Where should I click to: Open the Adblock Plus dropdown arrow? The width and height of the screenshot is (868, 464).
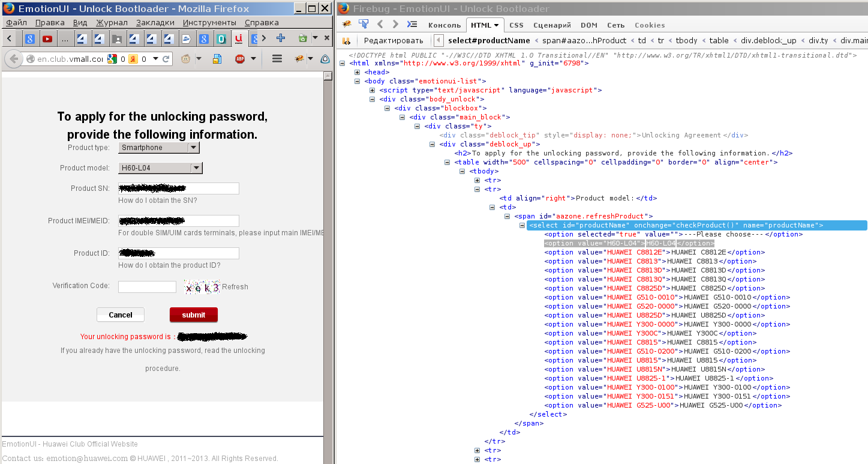(x=253, y=59)
